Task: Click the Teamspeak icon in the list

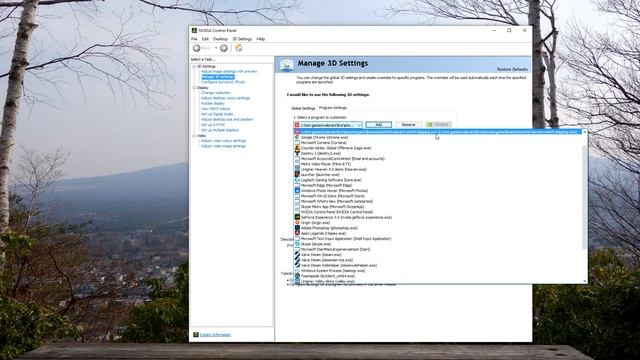Action: coord(297,276)
